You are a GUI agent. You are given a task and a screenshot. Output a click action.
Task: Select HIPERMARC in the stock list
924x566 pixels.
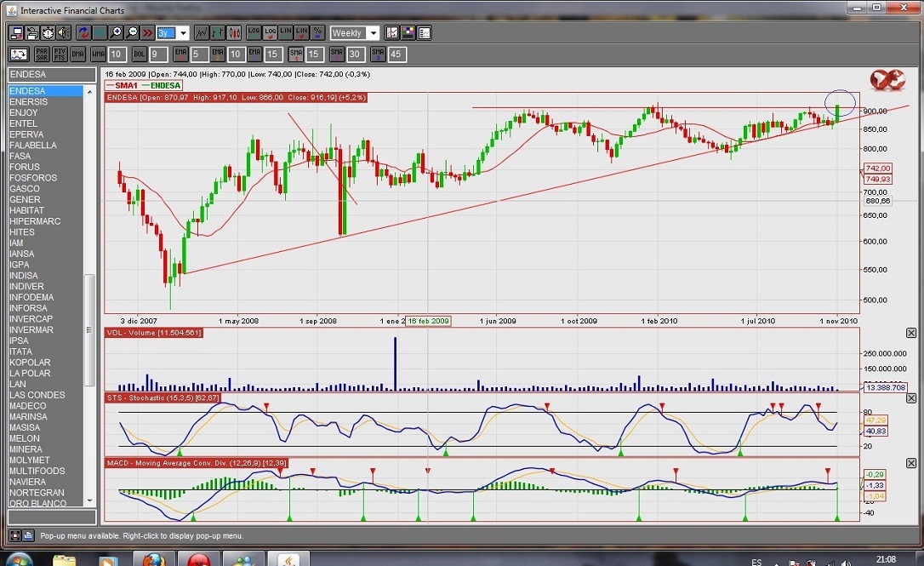[46, 221]
